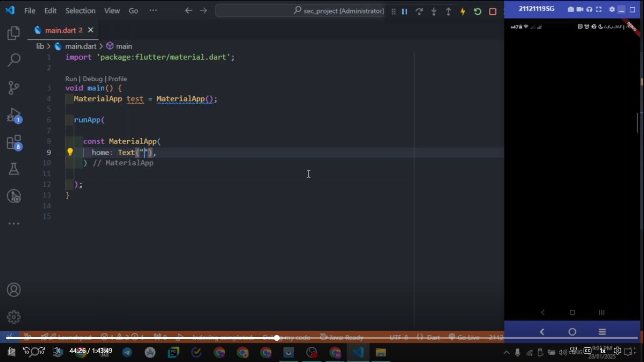Open the 1x playback speed menu
The width and height of the screenshot is (644, 362).
tap(602, 351)
